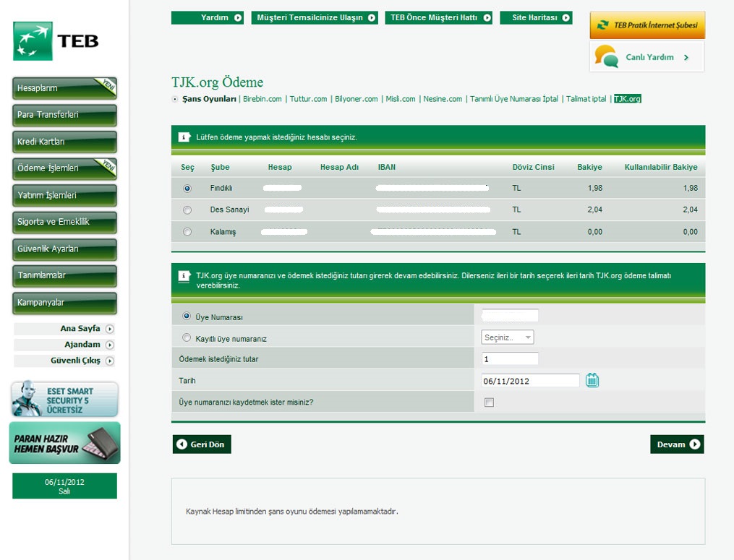Click the TEB logo
Viewport: 734px width, 560px height.
[56, 41]
